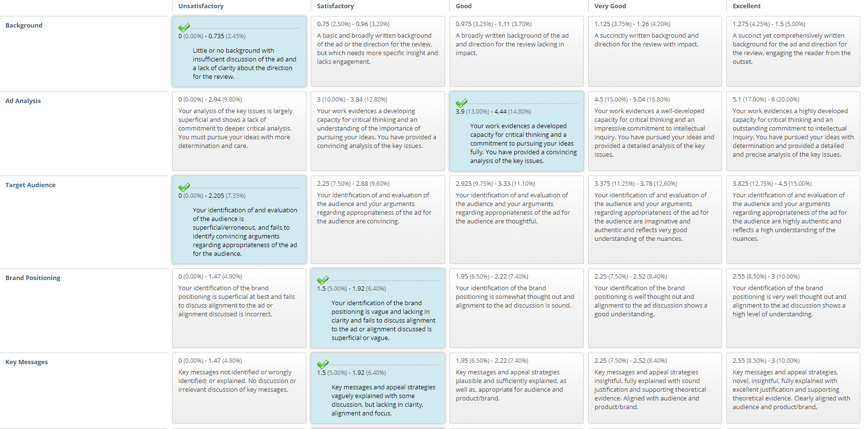Click the checkmark in Brand Positioning Satisfactory cell
The height and width of the screenshot is (429, 868).
click(323, 280)
